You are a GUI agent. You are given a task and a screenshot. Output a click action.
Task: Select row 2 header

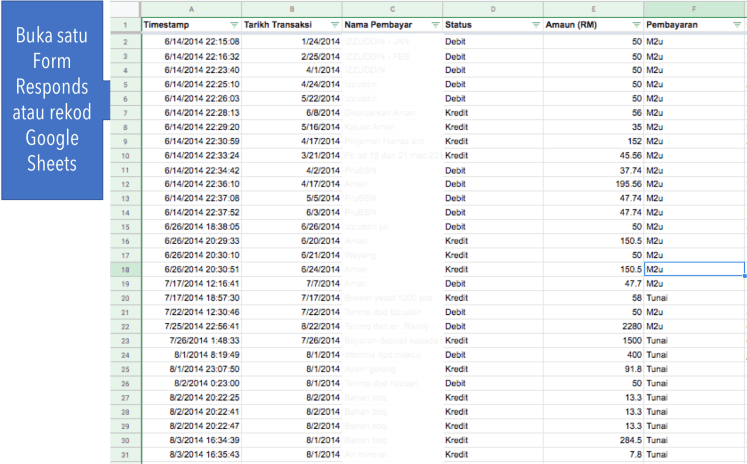coord(125,42)
